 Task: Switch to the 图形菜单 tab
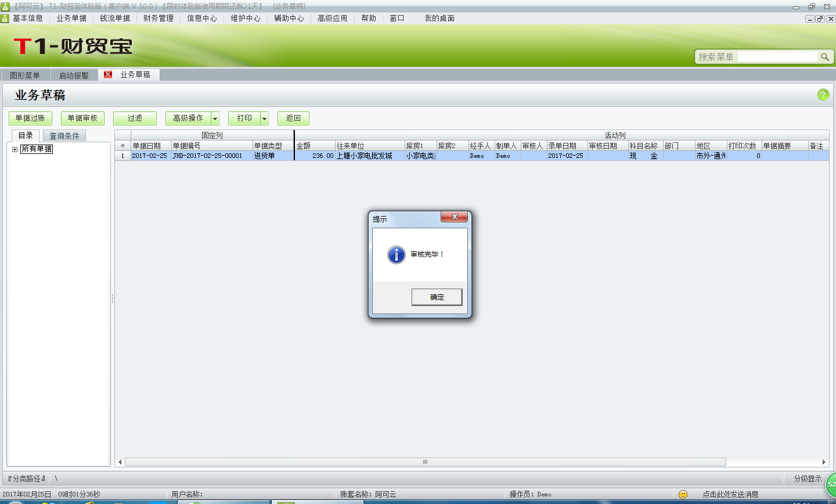(24, 74)
